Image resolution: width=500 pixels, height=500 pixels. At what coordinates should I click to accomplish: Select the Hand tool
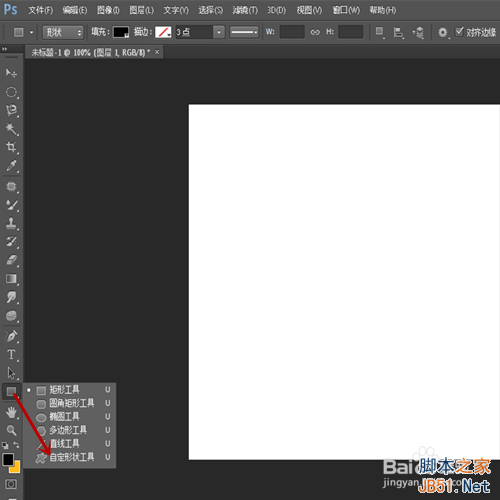coord(11,413)
